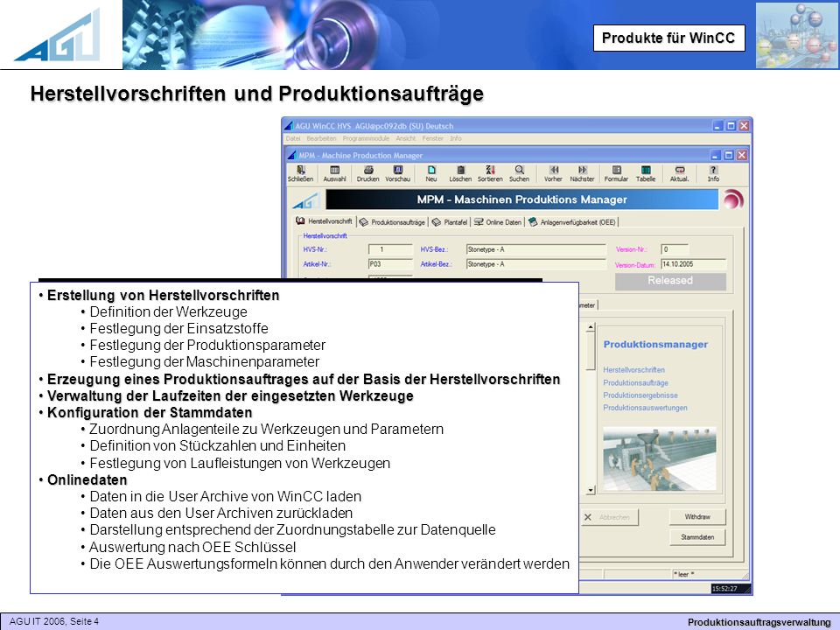Viewport: 840px width, 630px height.
Task: Open the Produktionsergebnisse link
Action: tap(640, 395)
